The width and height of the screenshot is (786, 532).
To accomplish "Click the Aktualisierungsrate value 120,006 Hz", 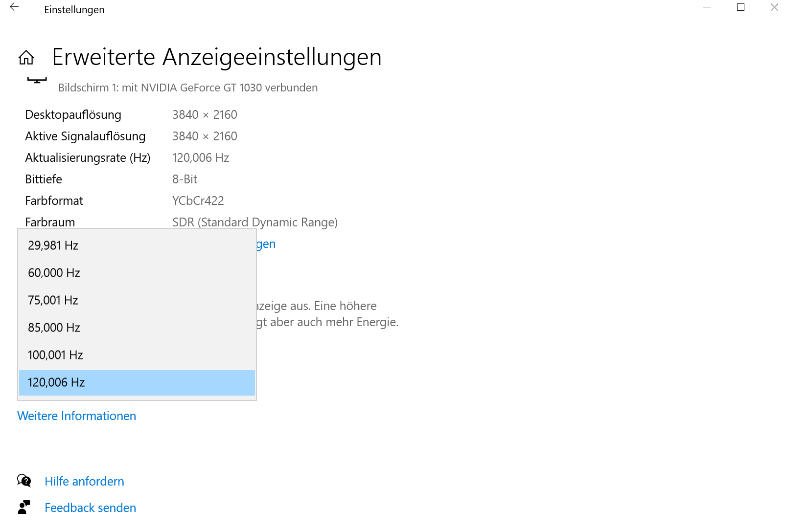I will 201,158.
